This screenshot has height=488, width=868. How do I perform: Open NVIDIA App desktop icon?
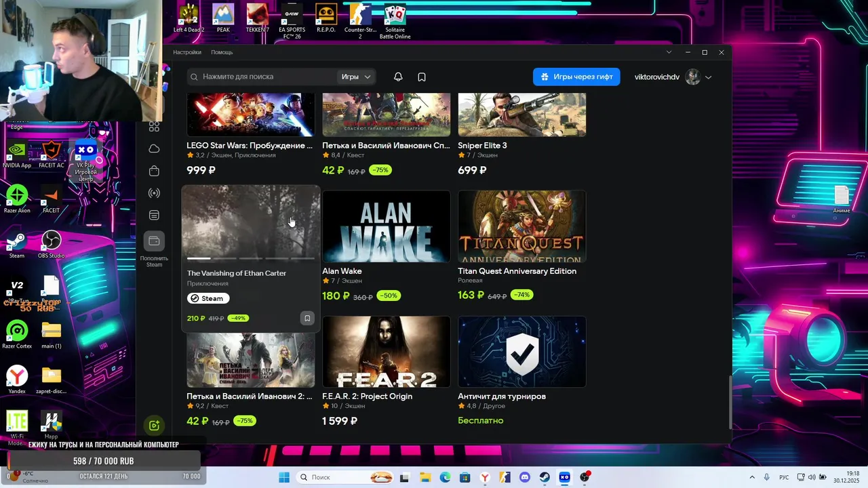coord(17,155)
